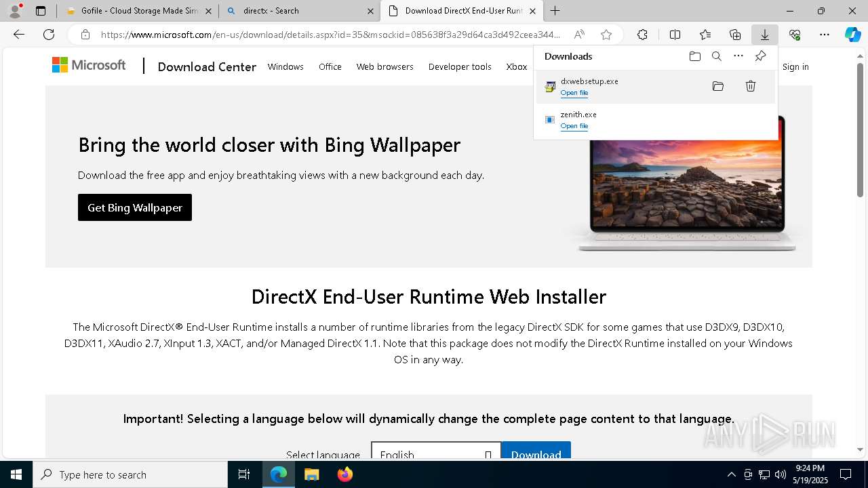868x488 pixels.
Task: Click the browser Back arrow
Action: click(19, 35)
